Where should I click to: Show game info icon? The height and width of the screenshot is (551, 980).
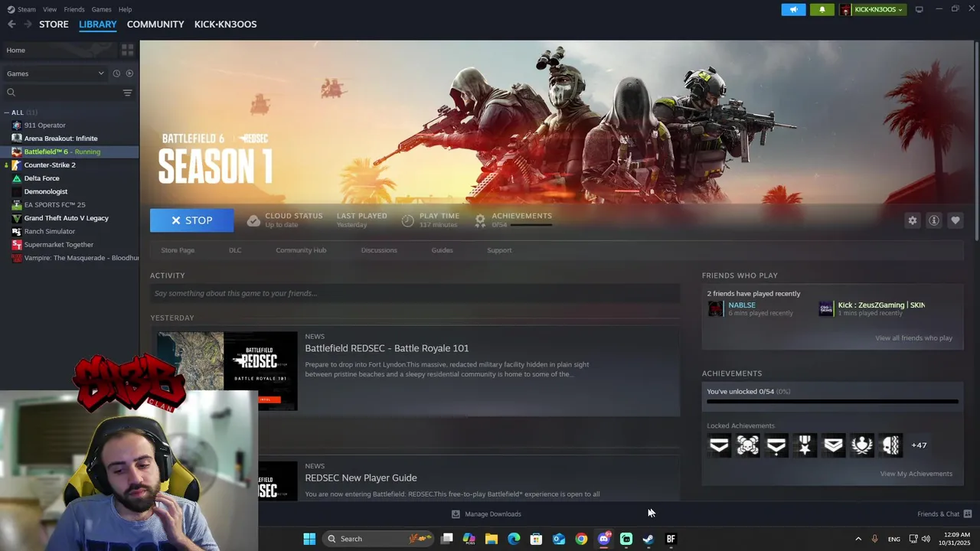coord(934,220)
